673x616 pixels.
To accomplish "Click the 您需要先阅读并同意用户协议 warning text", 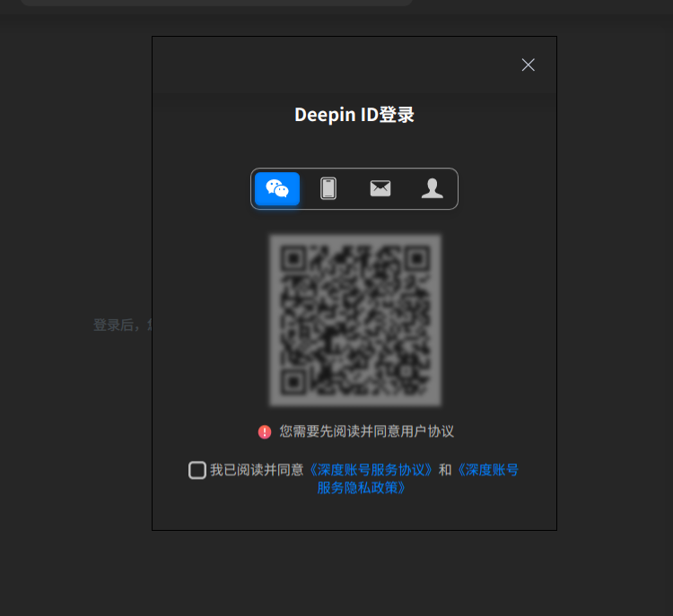I will click(x=366, y=431).
